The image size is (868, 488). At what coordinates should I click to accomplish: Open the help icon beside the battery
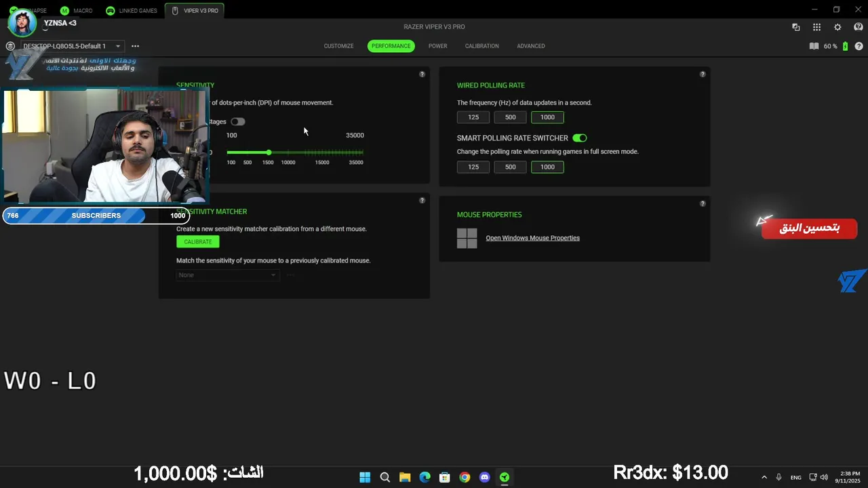pyautogui.click(x=859, y=46)
